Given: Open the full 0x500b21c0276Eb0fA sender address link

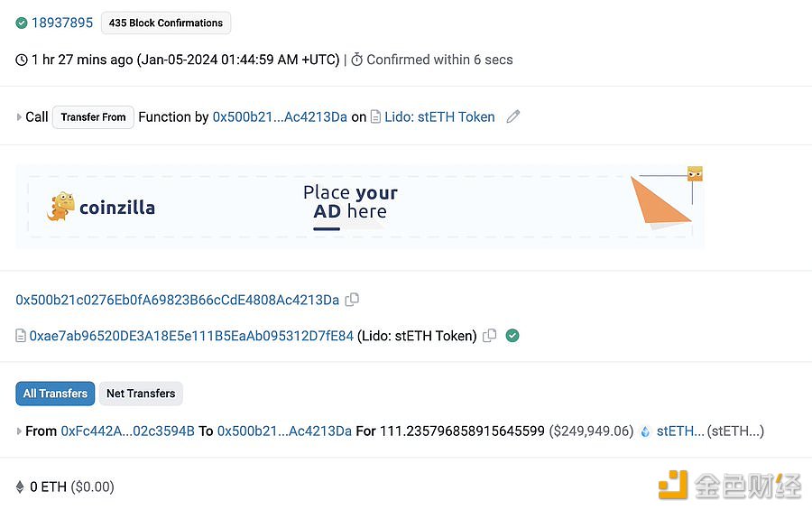Looking at the screenshot, I should pyautogui.click(x=177, y=300).
